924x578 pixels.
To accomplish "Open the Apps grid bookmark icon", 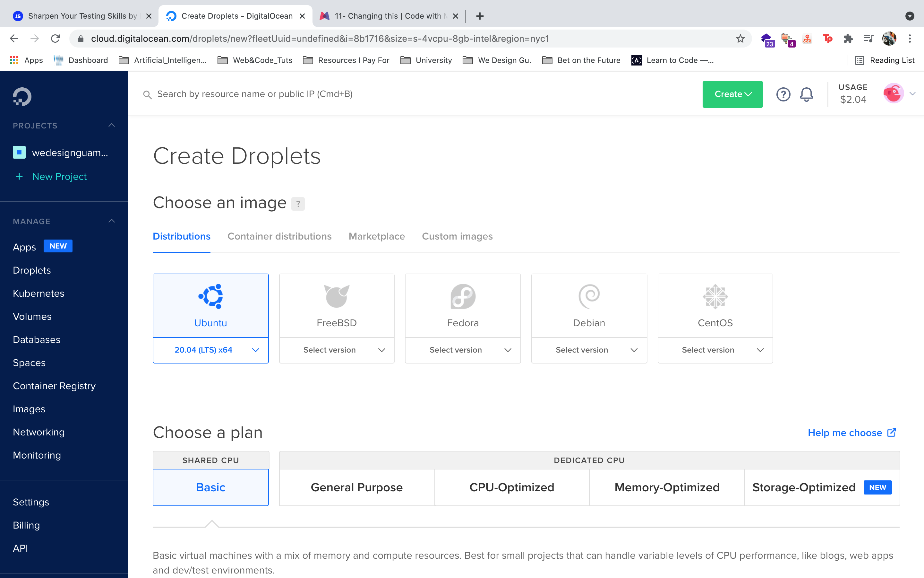I will coord(14,60).
